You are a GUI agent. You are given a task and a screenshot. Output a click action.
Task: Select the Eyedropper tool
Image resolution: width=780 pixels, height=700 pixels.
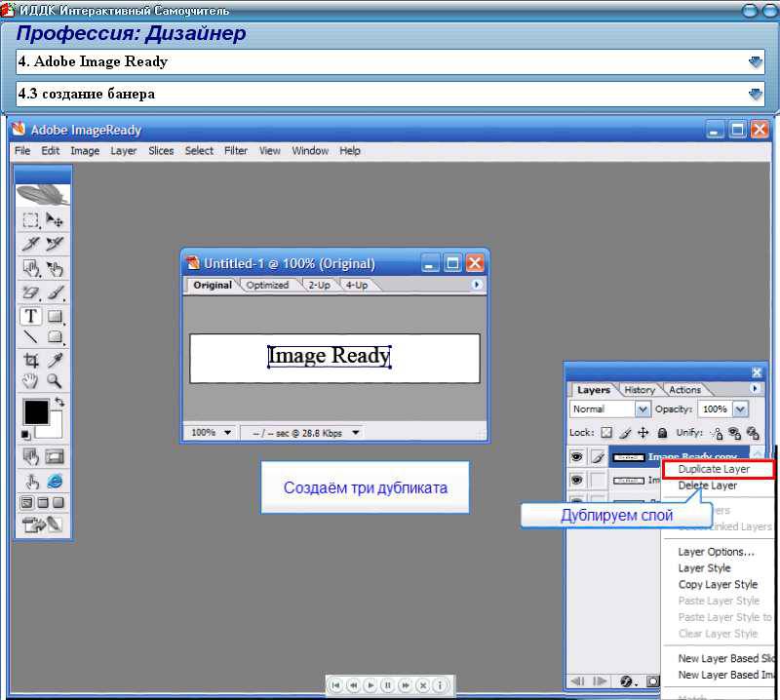(x=55, y=360)
